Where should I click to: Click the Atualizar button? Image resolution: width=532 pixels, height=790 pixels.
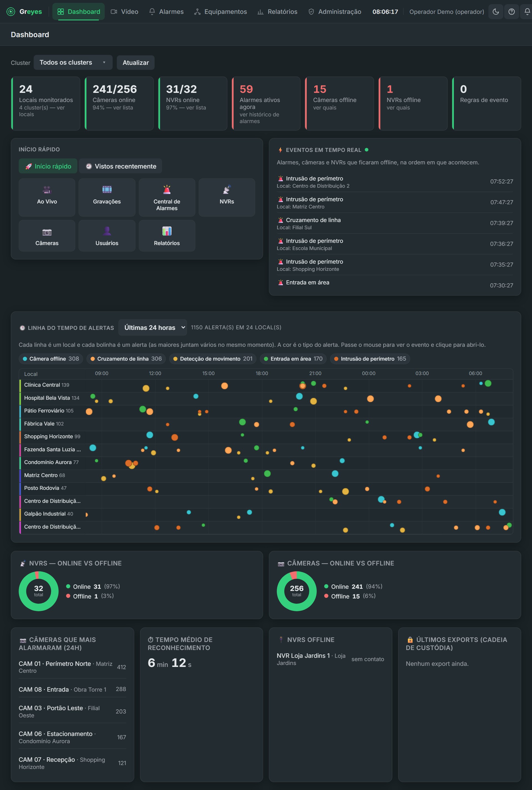click(136, 62)
